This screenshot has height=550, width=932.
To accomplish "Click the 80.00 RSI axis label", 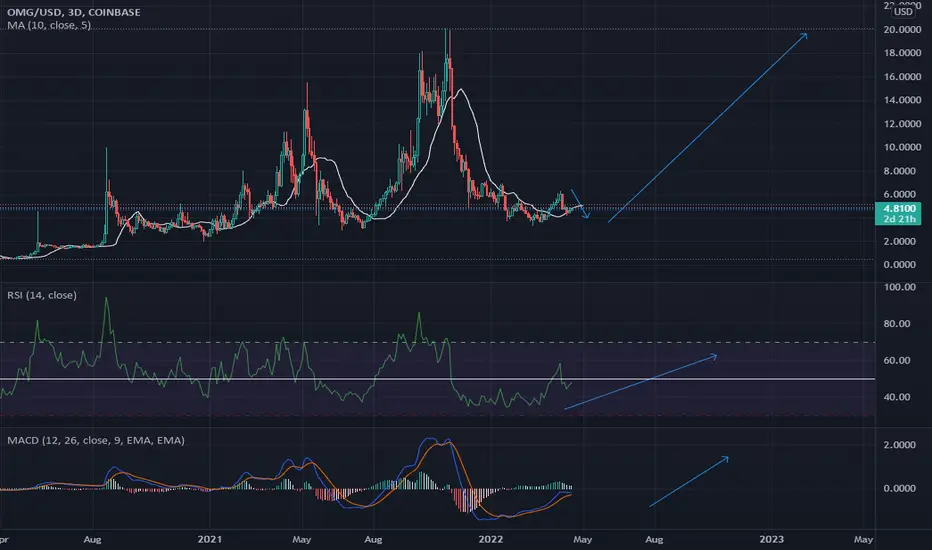I will coord(898,323).
